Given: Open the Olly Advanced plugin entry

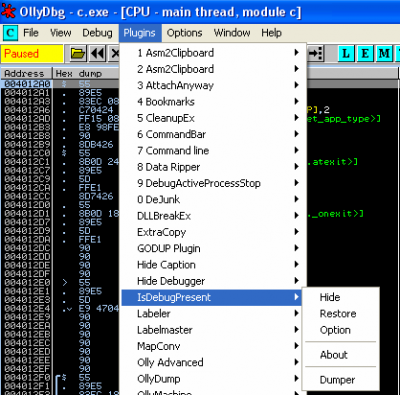Looking at the screenshot, I should point(213,363).
